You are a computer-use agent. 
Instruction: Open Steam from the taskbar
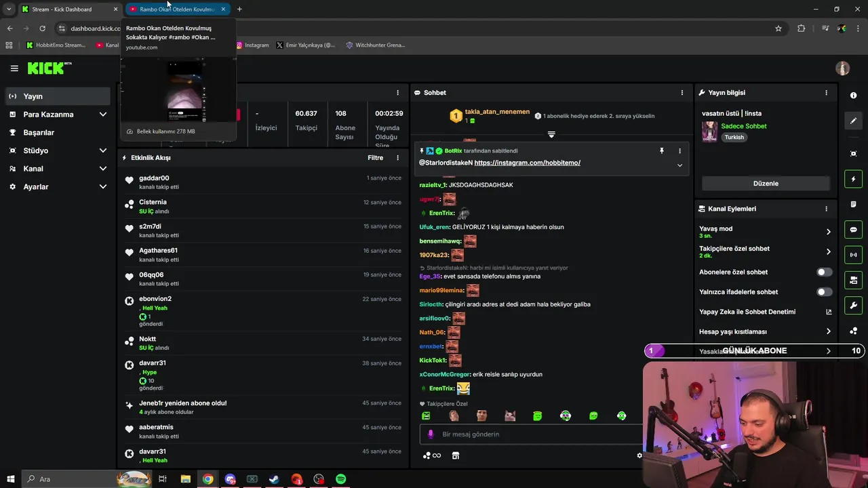click(274, 479)
